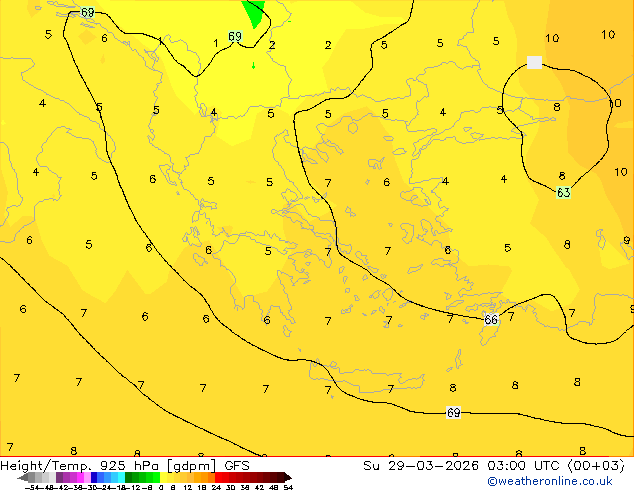Click the green cold-temperature patch at top
The width and height of the screenshot is (634, 490).
tap(254, 11)
